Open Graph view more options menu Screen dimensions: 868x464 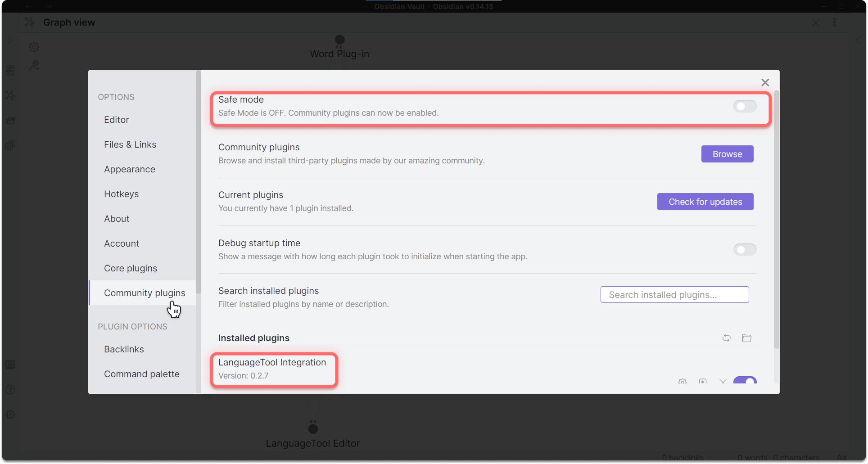(x=835, y=23)
